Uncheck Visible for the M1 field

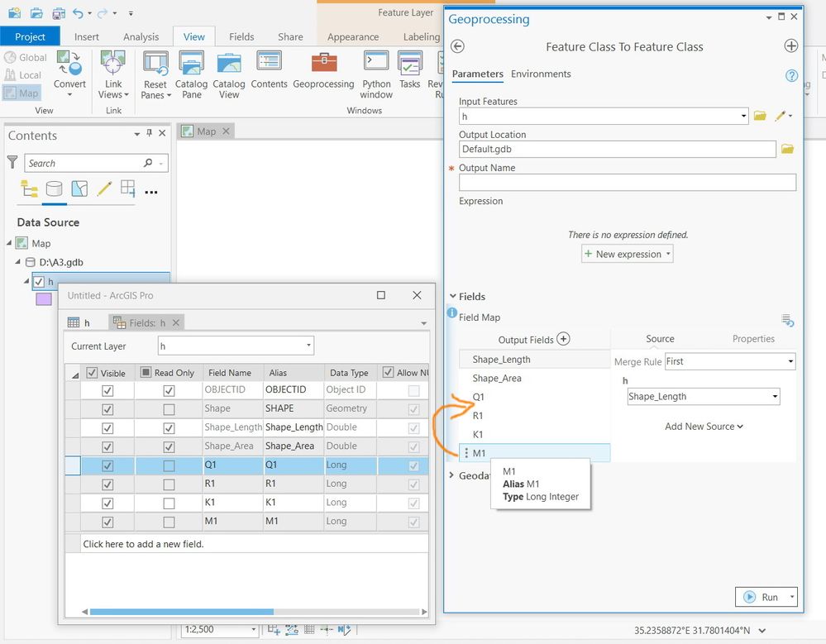pos(107,522)
